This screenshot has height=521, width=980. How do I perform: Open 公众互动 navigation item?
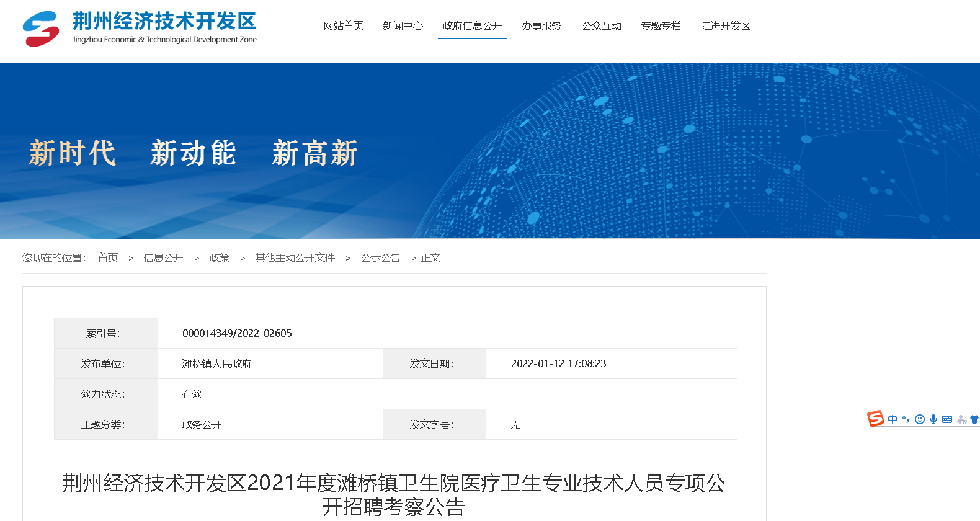(x=602, y=26)
